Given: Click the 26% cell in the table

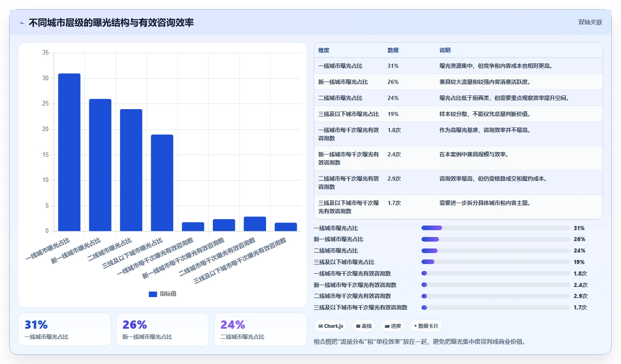Looking at the screenshot, I should point(393,82).
